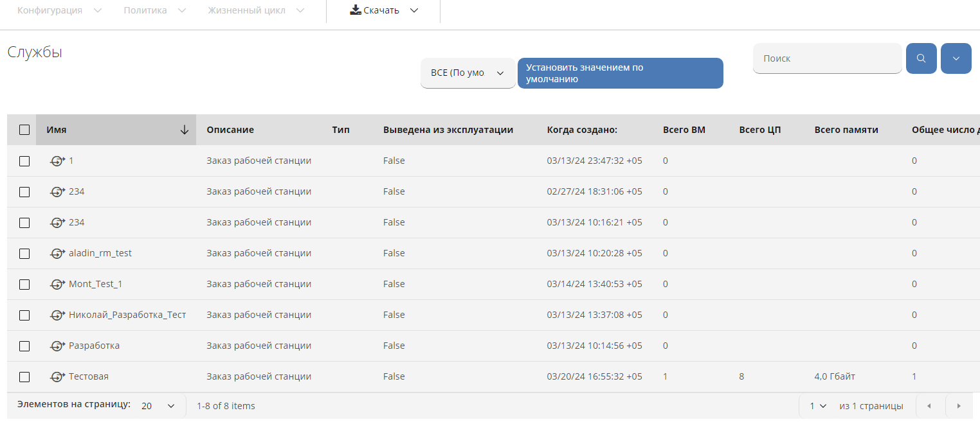Go to next page arrow
This screenshot has width=980, height=422.
coord(959,406)
